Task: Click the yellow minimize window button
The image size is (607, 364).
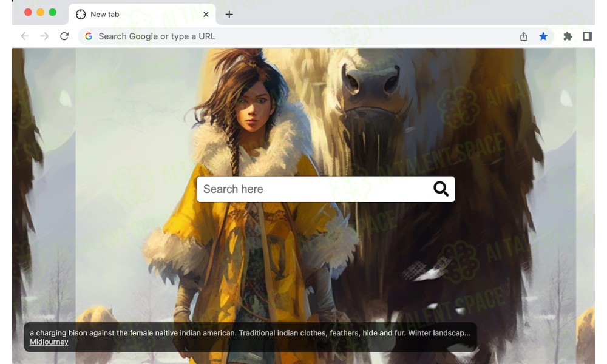Action: point(40,12)
